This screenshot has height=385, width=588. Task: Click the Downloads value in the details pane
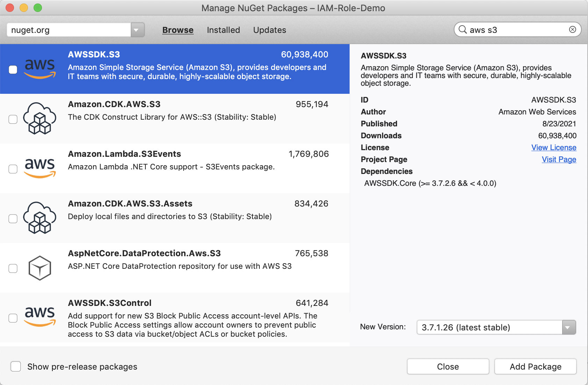click(x=557, y=136)
